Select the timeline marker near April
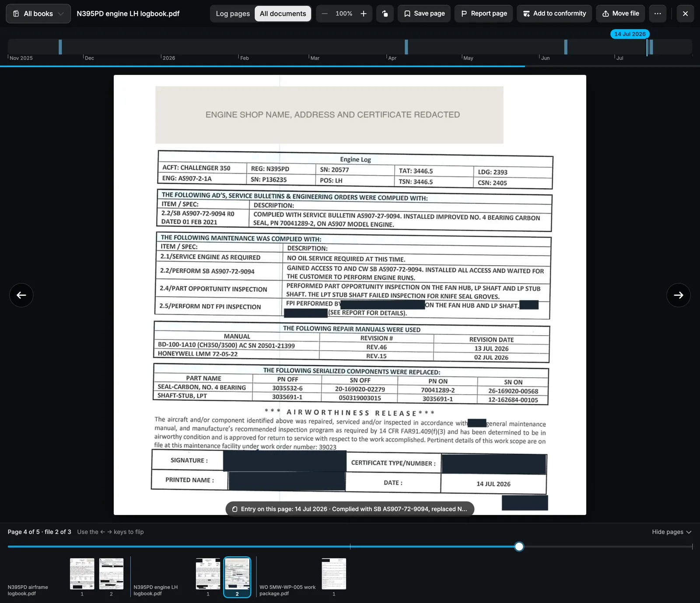The image size is (700, 603). click(406, 47)
